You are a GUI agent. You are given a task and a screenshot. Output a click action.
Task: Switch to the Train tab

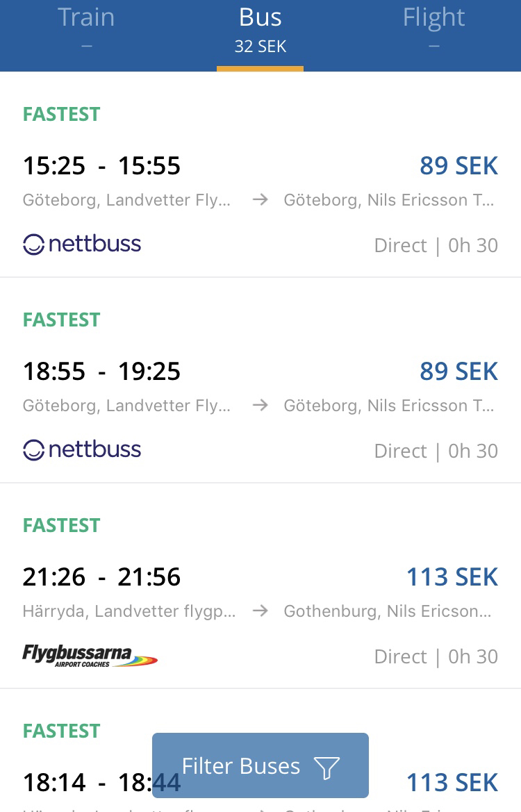tap(86, 28)
